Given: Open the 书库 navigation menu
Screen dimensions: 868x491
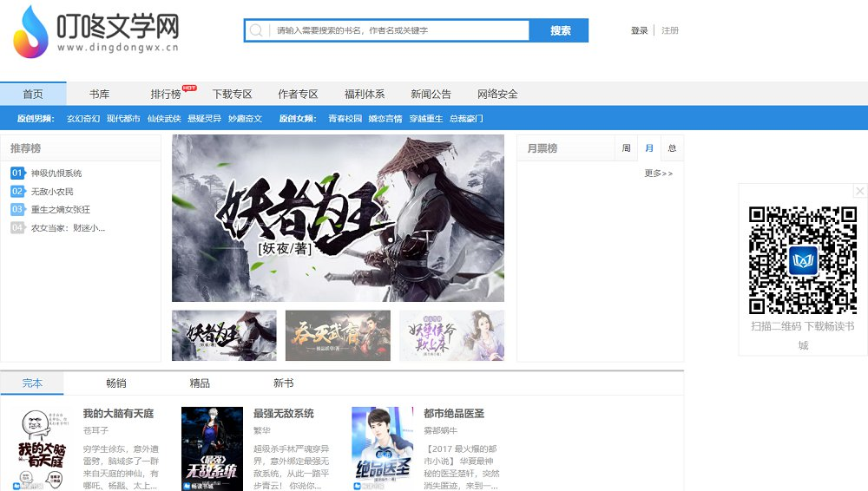Looking at the screenshot, I should [99, 94].
